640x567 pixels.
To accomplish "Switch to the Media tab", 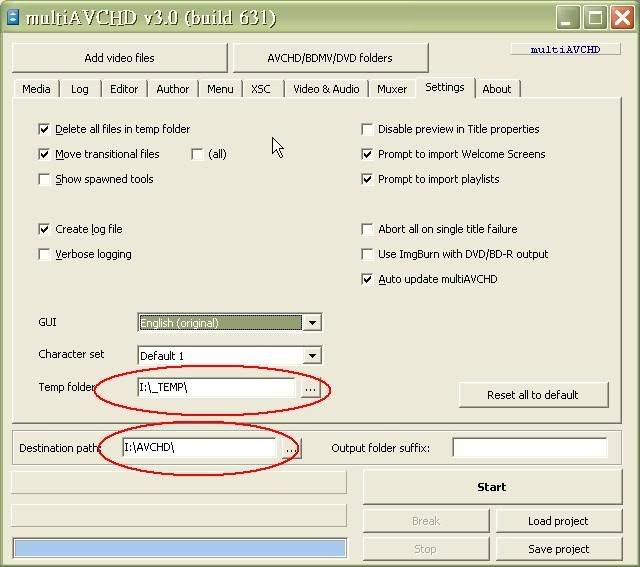I will [x=36, y=89].
